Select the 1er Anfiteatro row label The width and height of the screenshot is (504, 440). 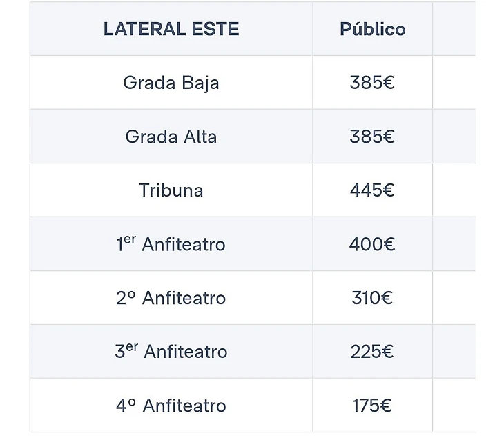tap(171, 244)
